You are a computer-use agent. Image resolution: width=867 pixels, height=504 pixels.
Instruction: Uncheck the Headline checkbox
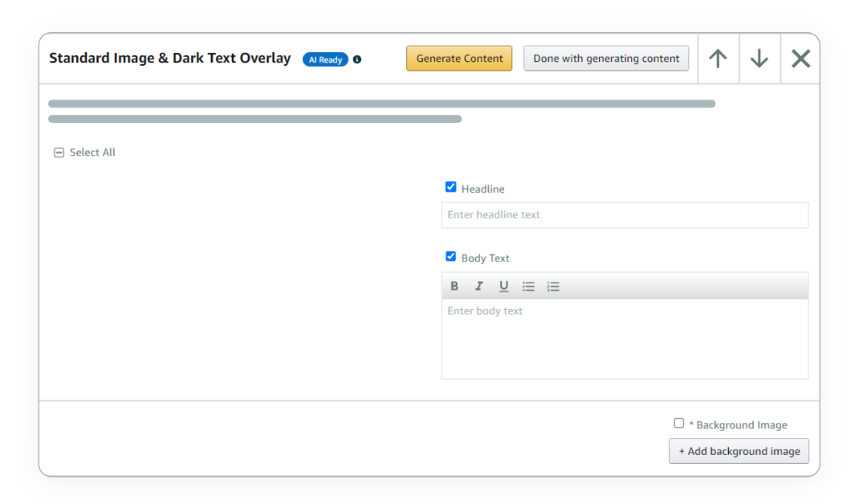pyautogui.click(x=450, y=187)
